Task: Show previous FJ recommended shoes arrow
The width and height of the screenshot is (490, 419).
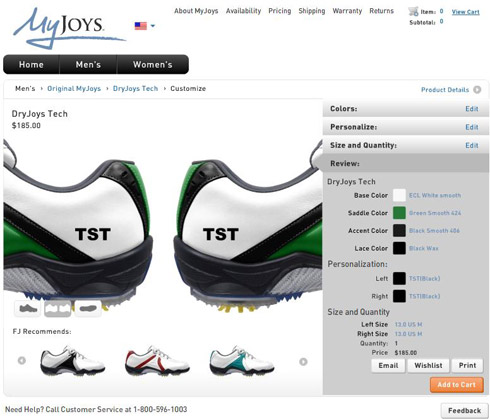Action: [x=22, y=360]
